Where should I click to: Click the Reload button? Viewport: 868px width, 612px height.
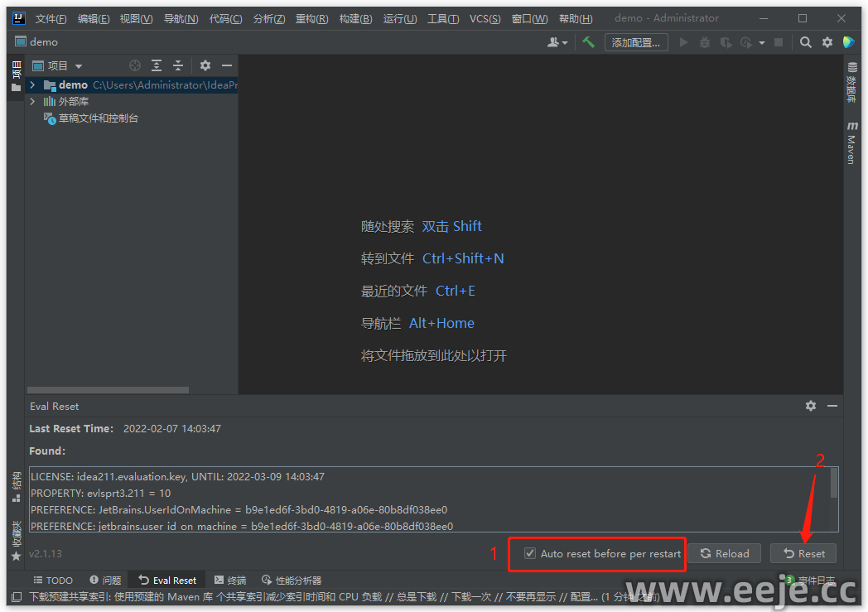click(724, 553)
